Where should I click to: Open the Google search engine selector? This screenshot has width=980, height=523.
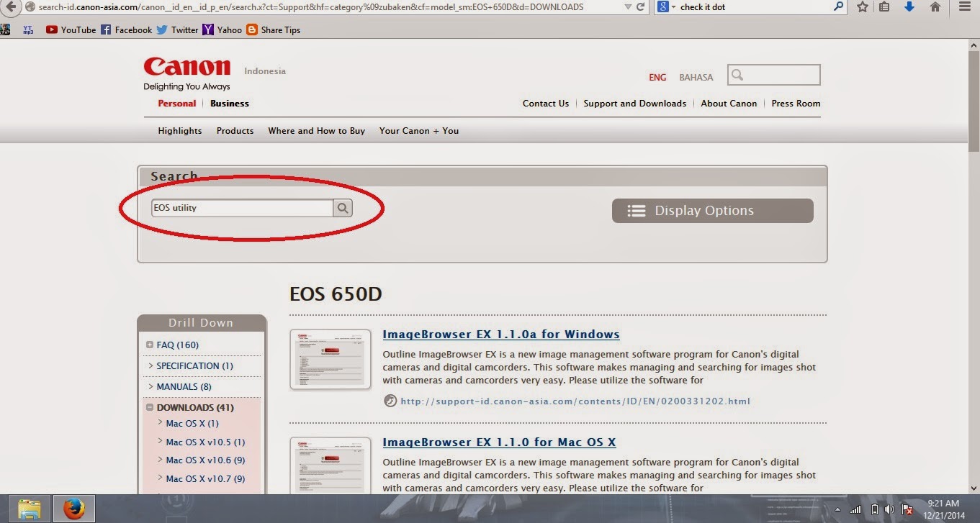pyautogui.click(x=666, y=7)
